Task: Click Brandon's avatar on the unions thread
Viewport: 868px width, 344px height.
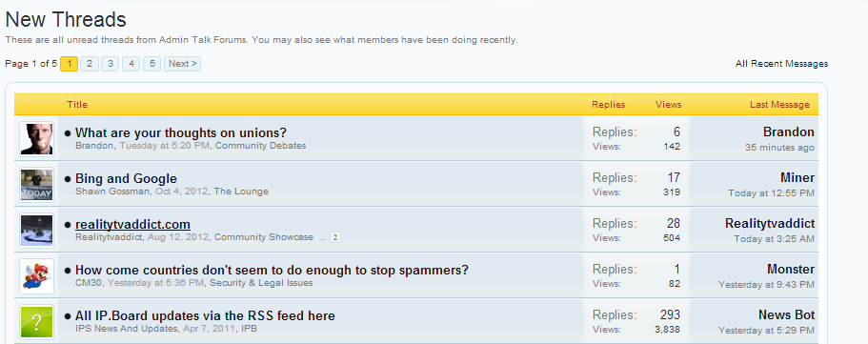Action: 36,138
